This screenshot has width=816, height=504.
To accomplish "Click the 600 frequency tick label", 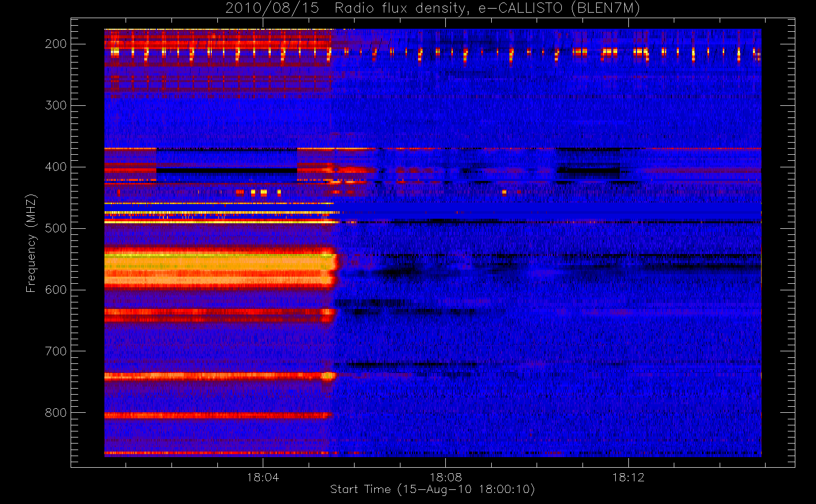I will coord(56,290).
